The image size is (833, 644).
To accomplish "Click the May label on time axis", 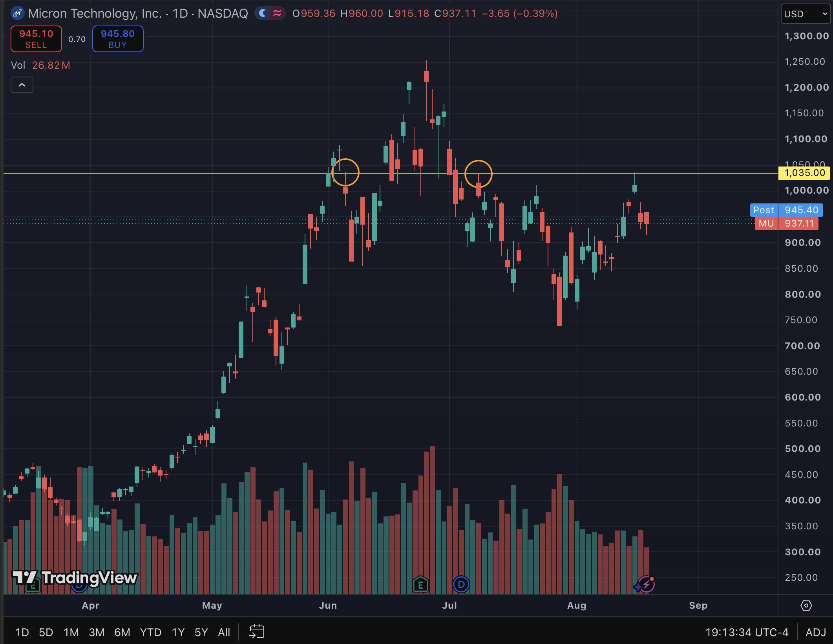I will pos(212,606).
